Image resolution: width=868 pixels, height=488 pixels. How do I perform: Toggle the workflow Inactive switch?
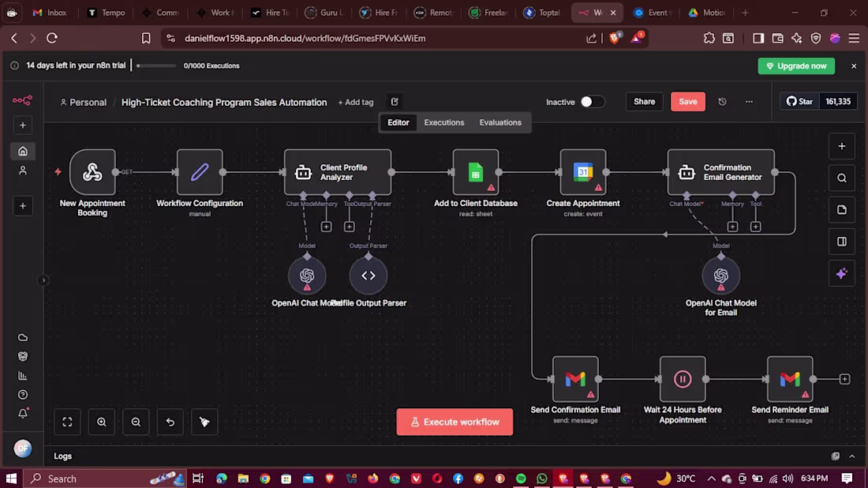point(592,102)
